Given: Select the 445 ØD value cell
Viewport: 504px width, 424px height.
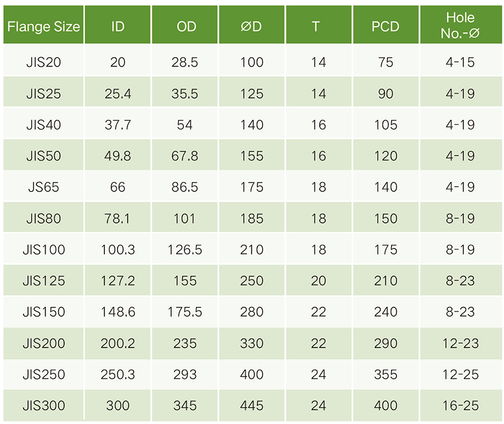Looking at the screenshot, I should tap(251, 406).
